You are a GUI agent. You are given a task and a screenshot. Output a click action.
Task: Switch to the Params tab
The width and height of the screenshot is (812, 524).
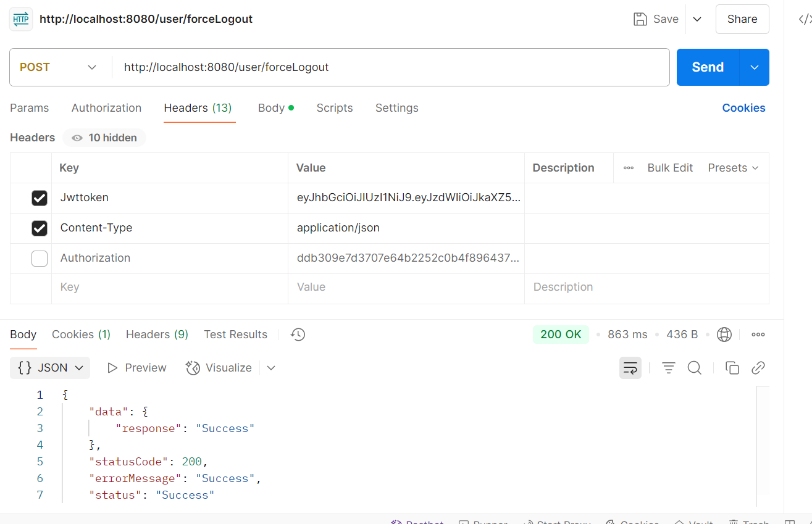[29, 108]
